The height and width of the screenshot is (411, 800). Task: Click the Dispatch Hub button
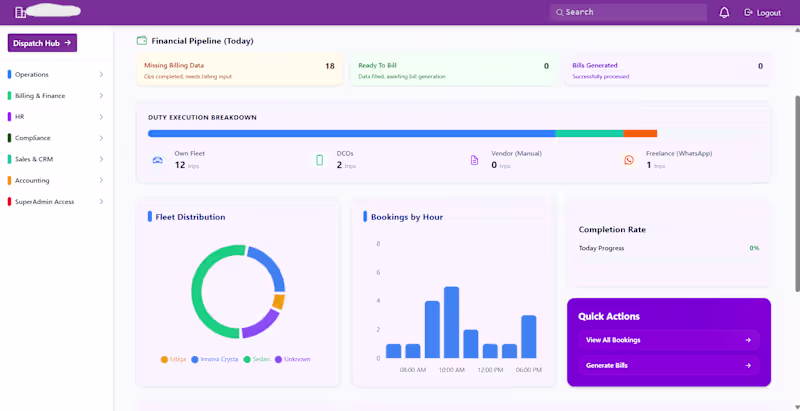pyautogui.click(x=42, y=43)
